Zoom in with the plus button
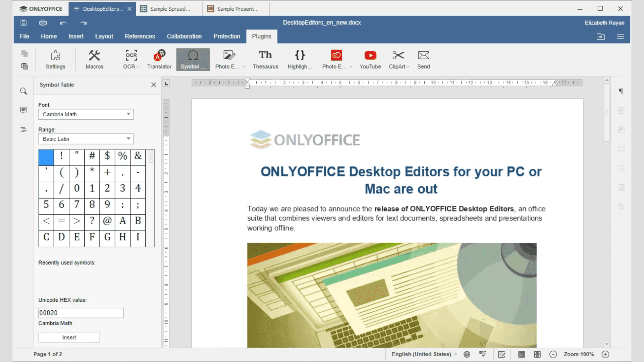The height and width of the screenshot is (362, 644). click(x=605, y=354)
